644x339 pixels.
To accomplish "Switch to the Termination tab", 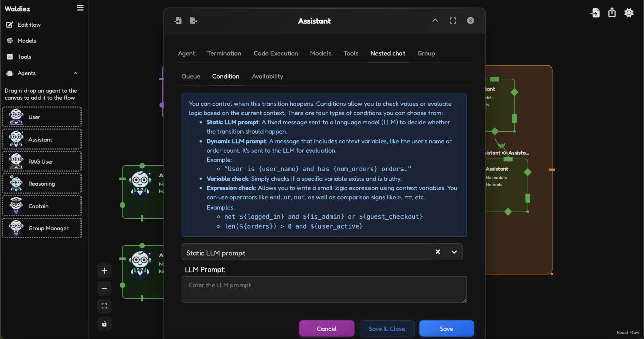I will pyautogui.click(x=224, y=53).
